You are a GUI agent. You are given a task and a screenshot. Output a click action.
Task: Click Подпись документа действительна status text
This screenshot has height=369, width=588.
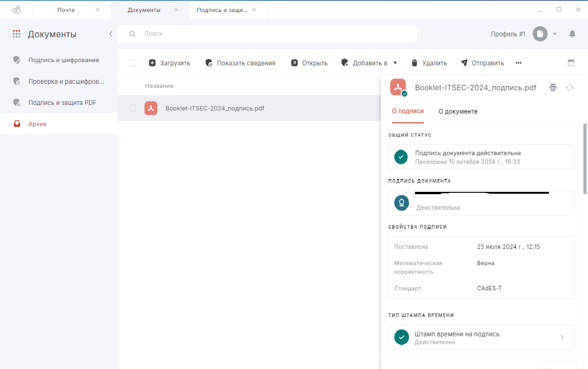pos(468,153)
